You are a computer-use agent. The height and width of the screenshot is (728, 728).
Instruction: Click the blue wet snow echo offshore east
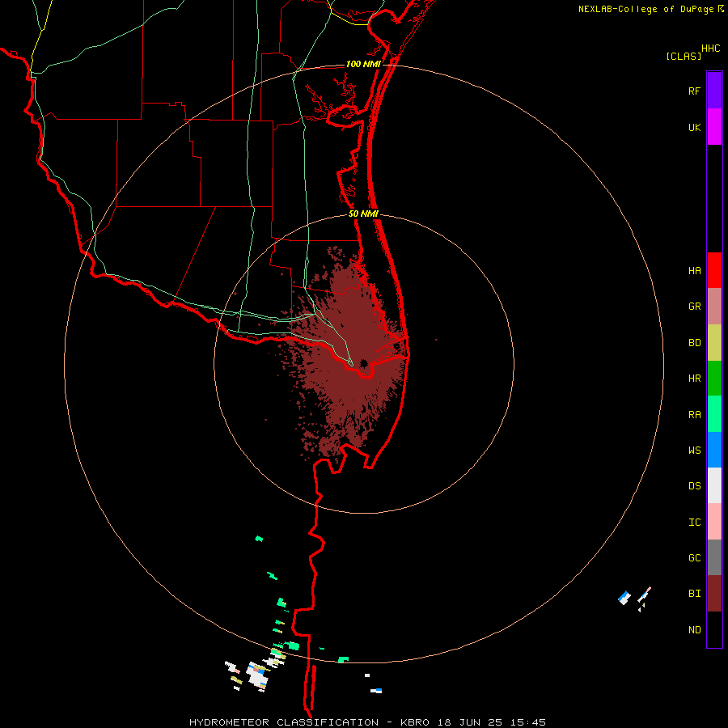point(624,597)
